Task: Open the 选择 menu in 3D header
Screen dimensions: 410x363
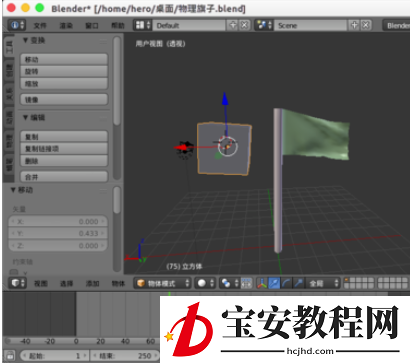Action: pyautogui.click(x=67, y=284)
